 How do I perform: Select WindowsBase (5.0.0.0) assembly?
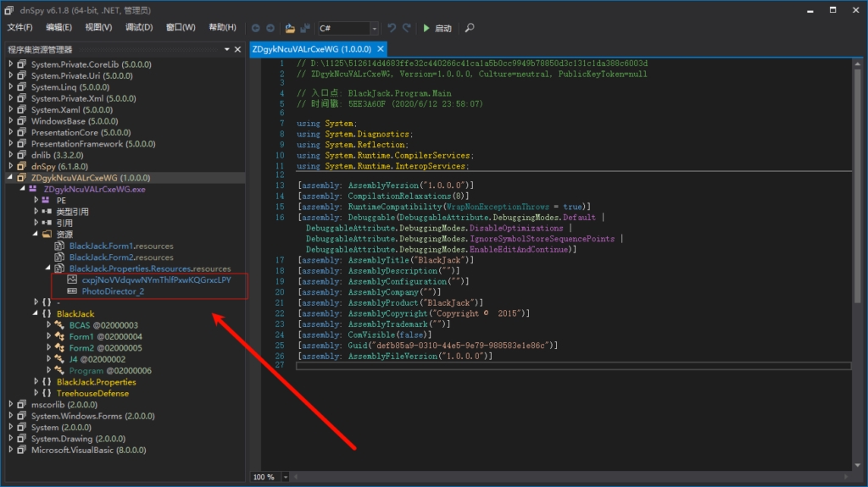(75, 121)
